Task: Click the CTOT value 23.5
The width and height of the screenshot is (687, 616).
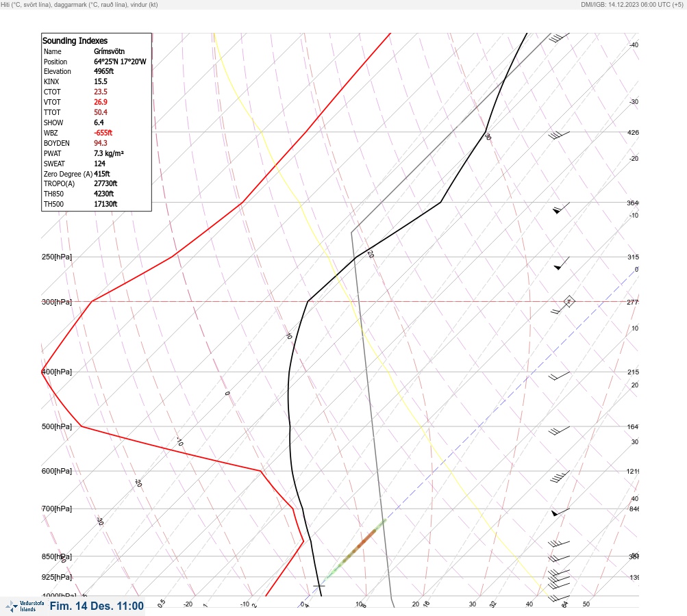Action: click(x=100, y=92)
